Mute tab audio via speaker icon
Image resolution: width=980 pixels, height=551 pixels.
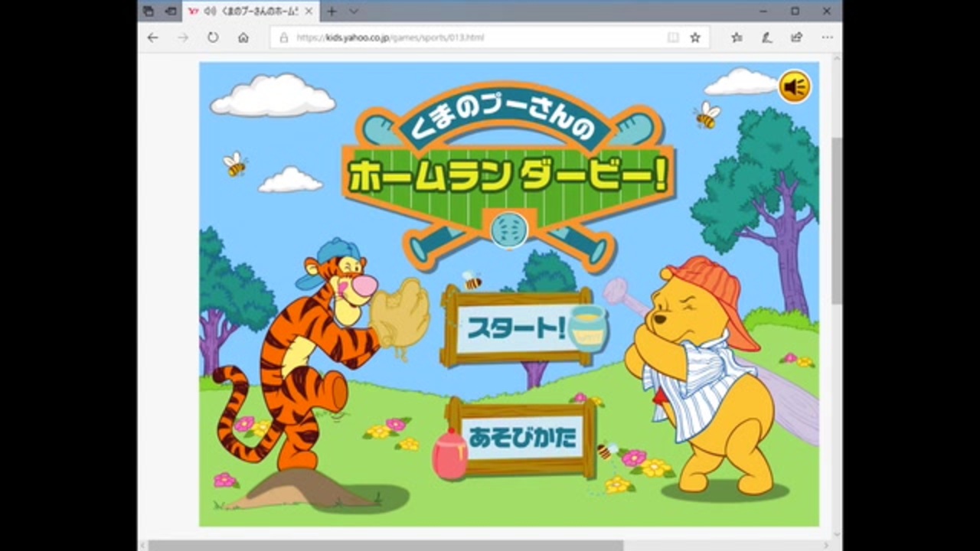click(210, 11)
